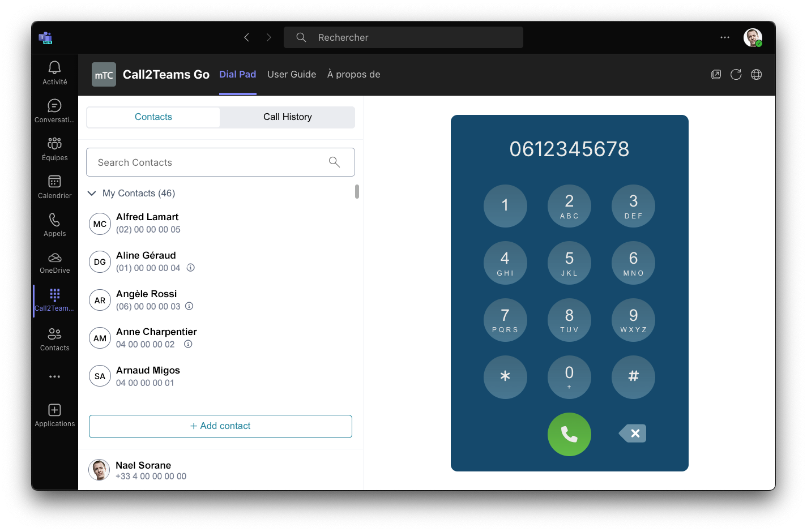Switch to Call History tab
Image resolution: width=807 pixels, height=532 pixels.
288,117
